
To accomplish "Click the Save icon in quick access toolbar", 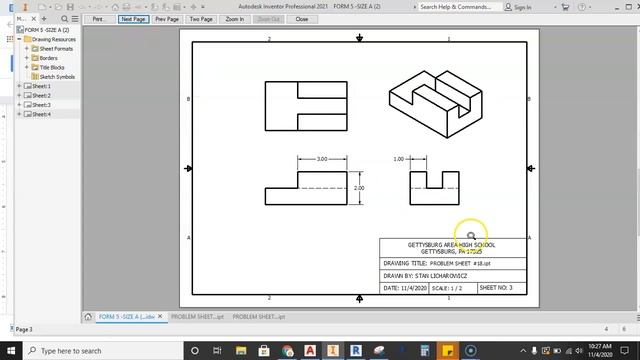I will point(70,7).
